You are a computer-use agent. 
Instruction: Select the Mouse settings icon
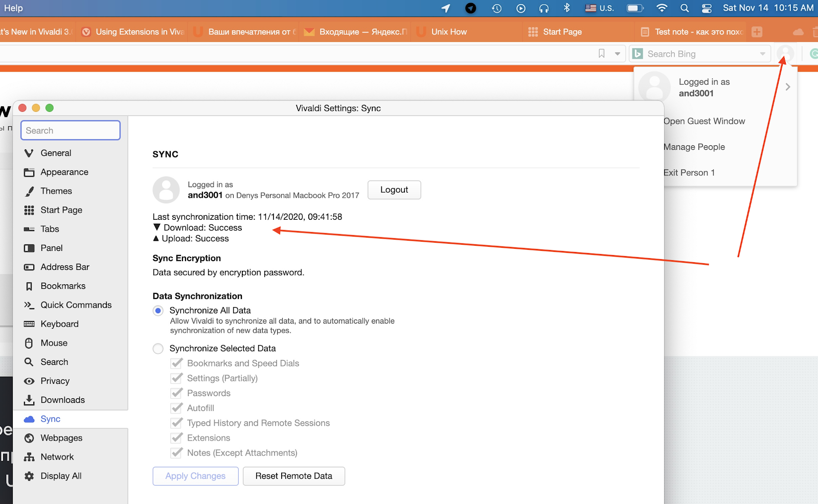click(x=29, y=343)
